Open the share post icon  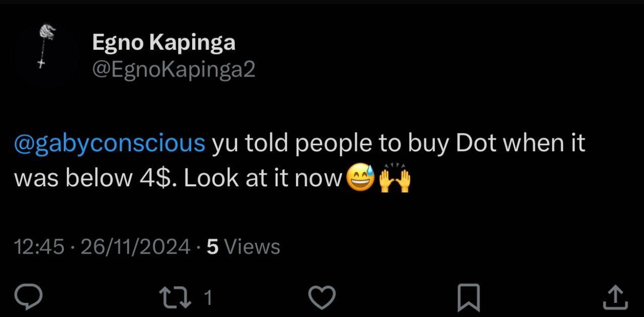(x=615, y=297)
